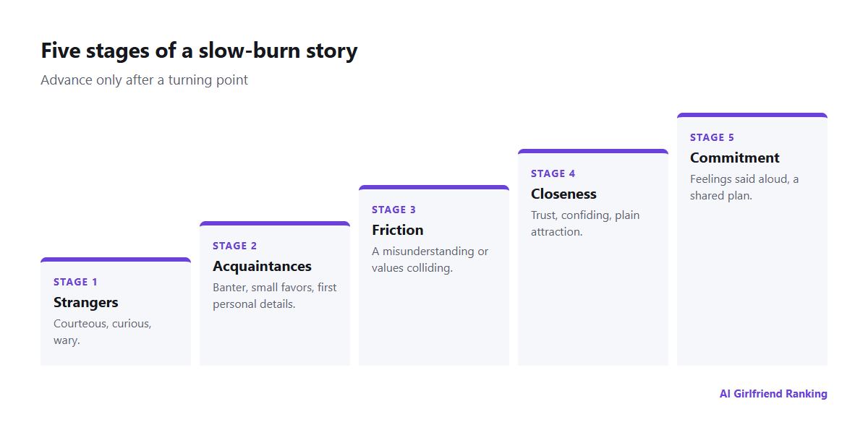This screenshot has height=430, width=868.
Task: Click the text "Feelings said aloud, a shared plan."
Action: point(744,187)
